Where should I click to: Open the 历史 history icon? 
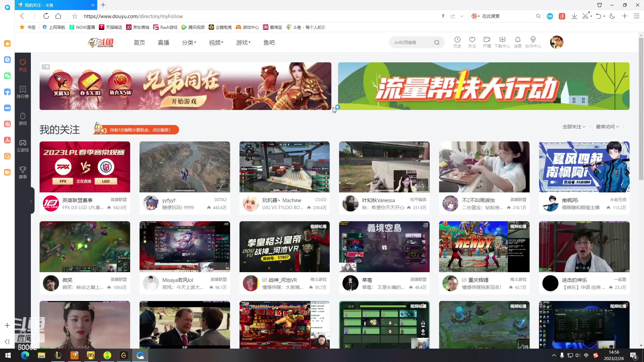457,42
